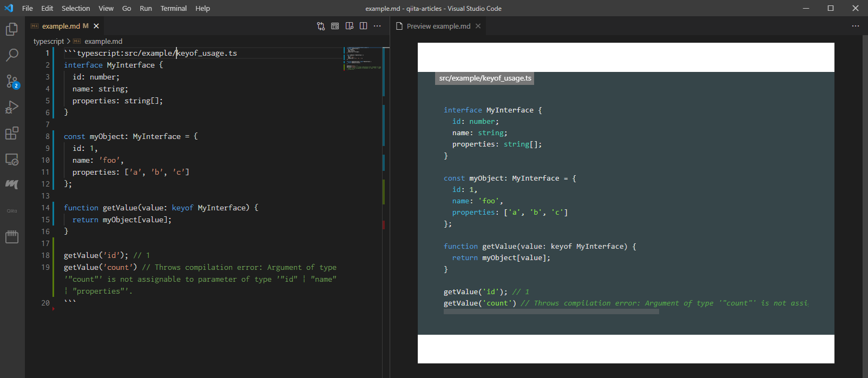Screen dimensions: 868x378
Task: Click 'properties: ['a', 'b', 'c']' in the preview
Action: (x=510, y=212)
